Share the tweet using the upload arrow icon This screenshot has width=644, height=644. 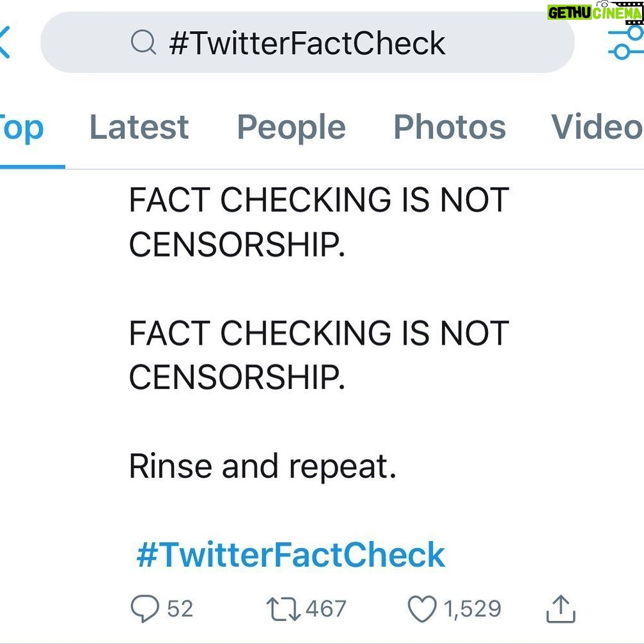[561, 609]
